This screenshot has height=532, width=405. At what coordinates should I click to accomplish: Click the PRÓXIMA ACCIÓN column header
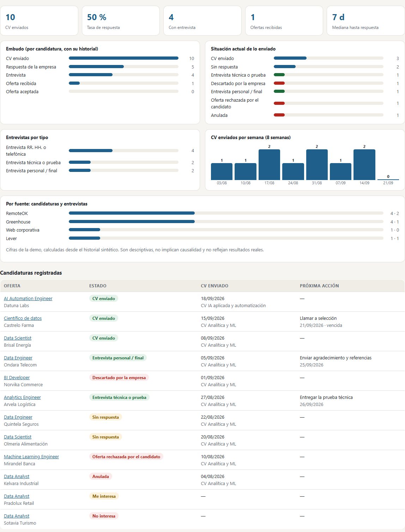[319, 286]
